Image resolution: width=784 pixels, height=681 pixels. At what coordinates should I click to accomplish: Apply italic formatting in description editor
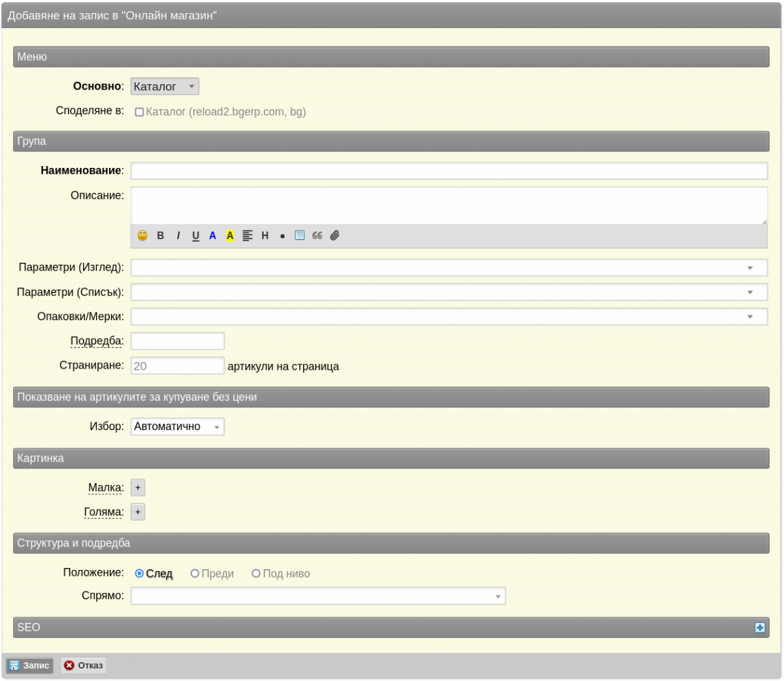coord(178,236)
